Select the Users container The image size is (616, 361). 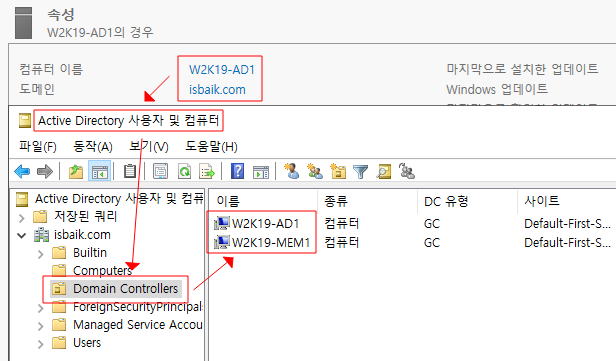pyautogui.click(x=87, y=343)
